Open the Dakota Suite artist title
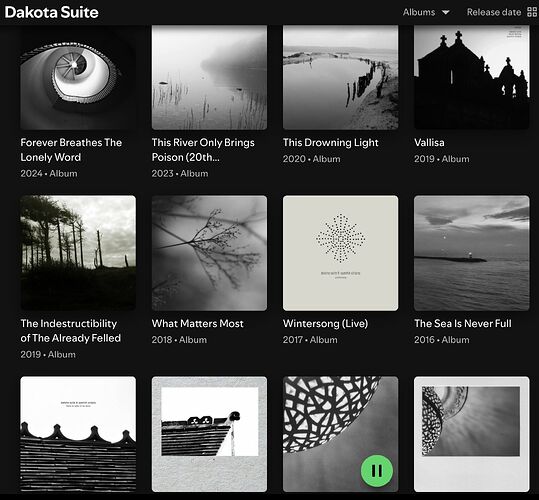 point(52,12)
